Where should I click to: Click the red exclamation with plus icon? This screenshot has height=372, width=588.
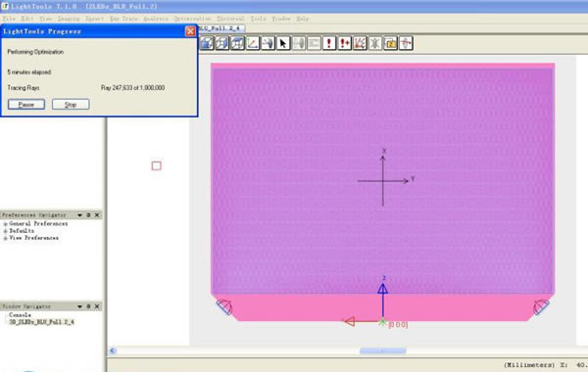point(345,43)
